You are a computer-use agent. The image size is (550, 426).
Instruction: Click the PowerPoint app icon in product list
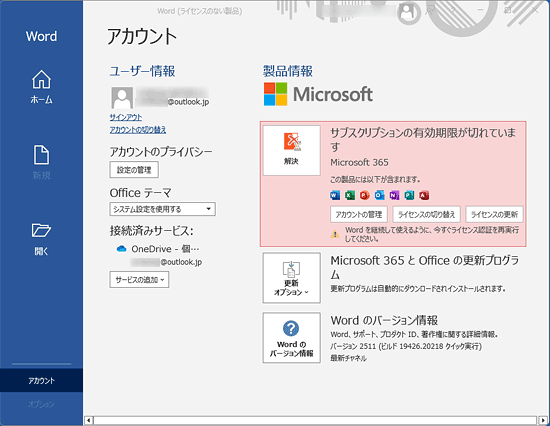(x=365, y=195)
